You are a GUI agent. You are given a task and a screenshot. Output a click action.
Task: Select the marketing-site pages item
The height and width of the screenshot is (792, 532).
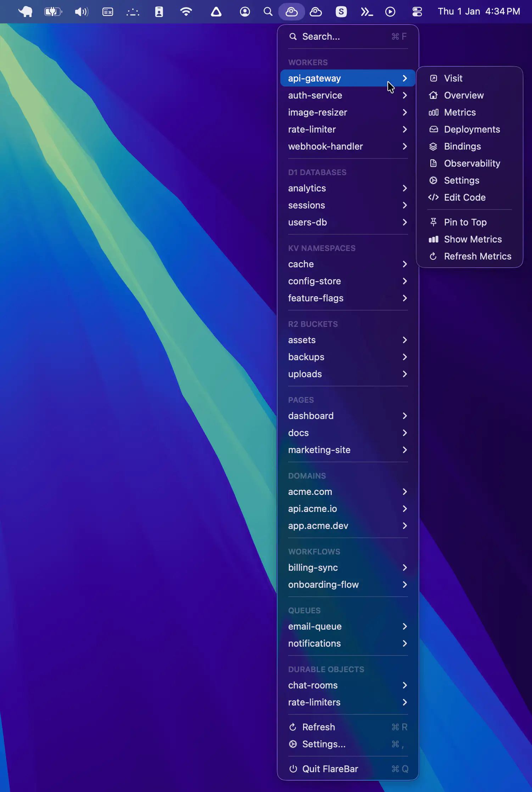[319, 450]
